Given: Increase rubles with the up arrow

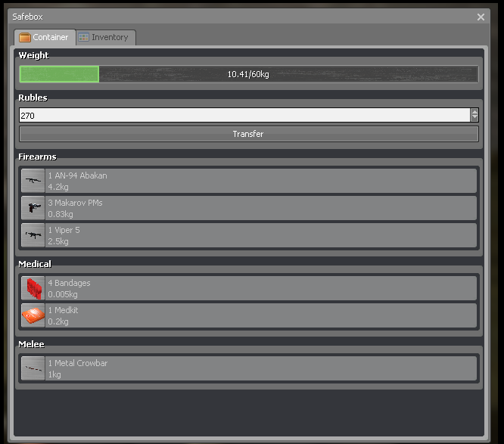Looking at the screenshot, I should click(474, 112).
